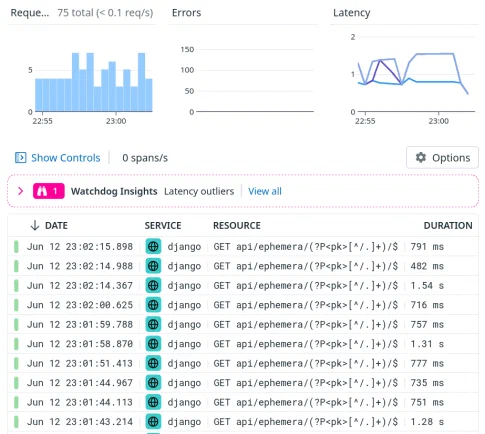The width and height of the screenshot is (485, 434).
Task: Click green status bar of 23:01:51.413 row
Action: point(16,363)
